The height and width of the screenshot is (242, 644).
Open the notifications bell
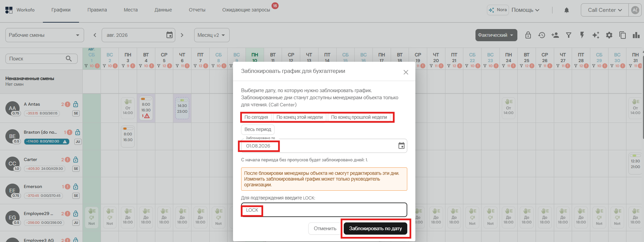(567, 10)
